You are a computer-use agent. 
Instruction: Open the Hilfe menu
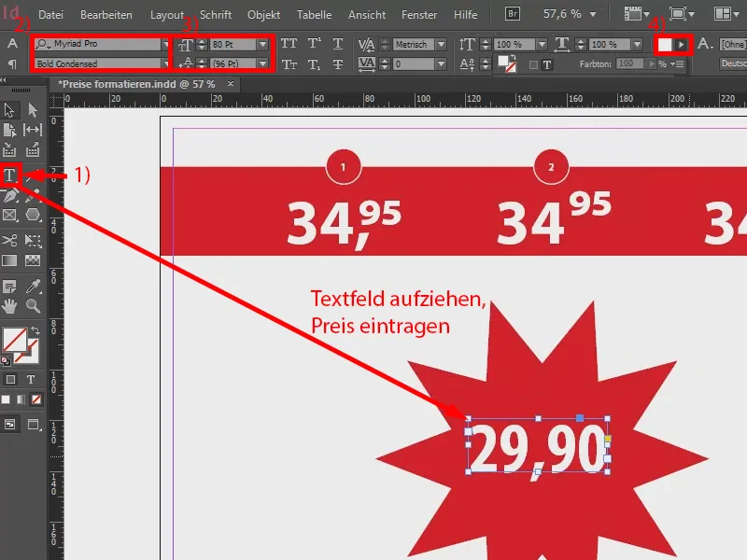click(x=465, y=15)
